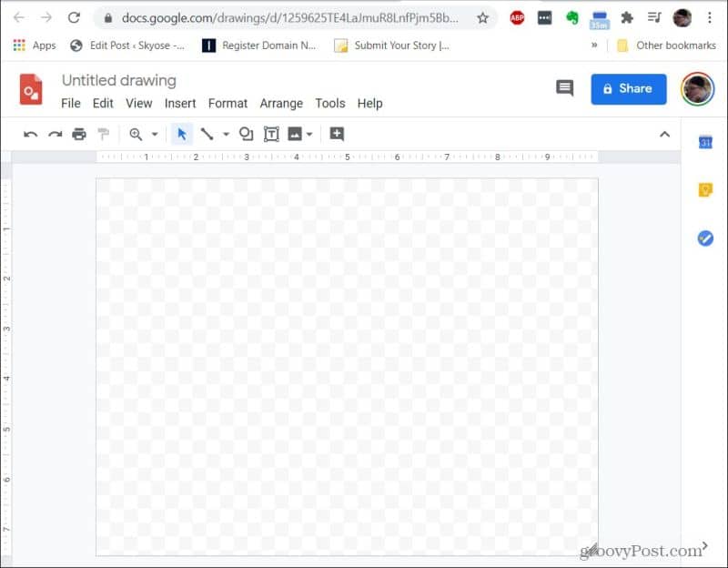Click the browser Forward arrow
Image resolution: width=728 pixels, height=568 pixels.
coord(46,17)
